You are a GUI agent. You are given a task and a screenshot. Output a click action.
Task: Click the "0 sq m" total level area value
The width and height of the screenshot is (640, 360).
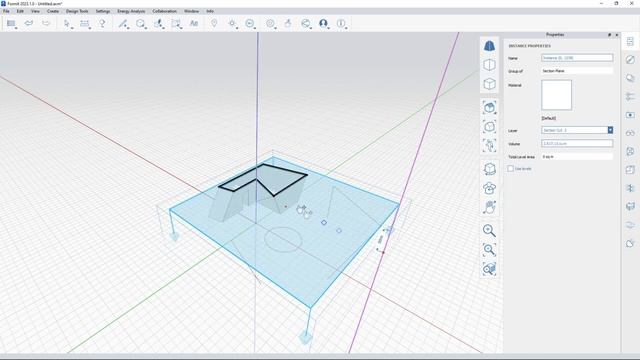coord(548,157)
